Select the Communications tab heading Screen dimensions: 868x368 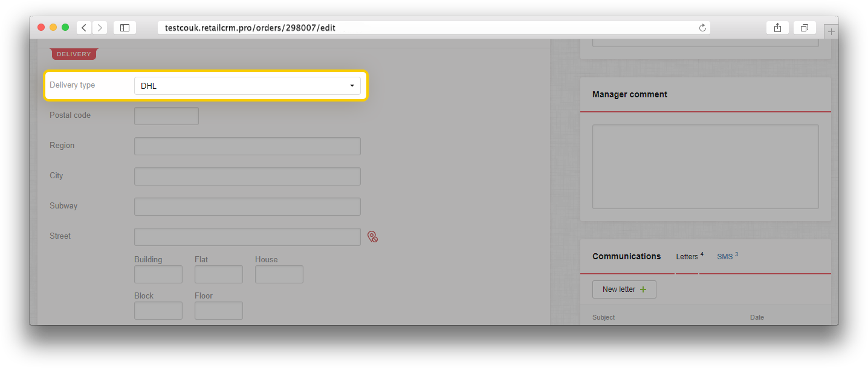626,256
